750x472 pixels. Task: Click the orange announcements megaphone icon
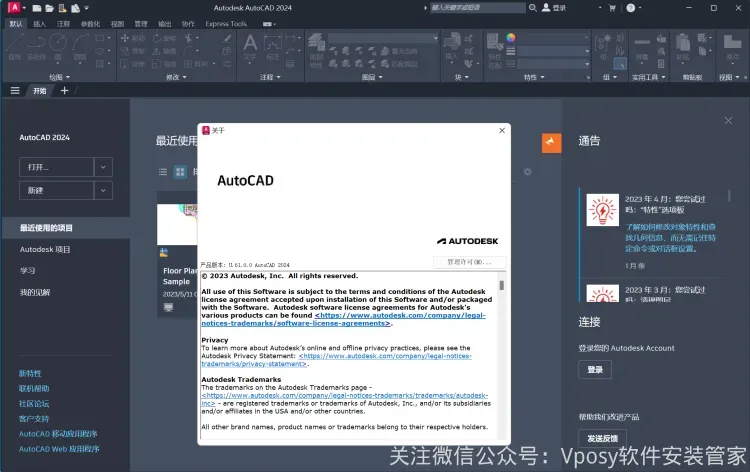tap(551, 143)
